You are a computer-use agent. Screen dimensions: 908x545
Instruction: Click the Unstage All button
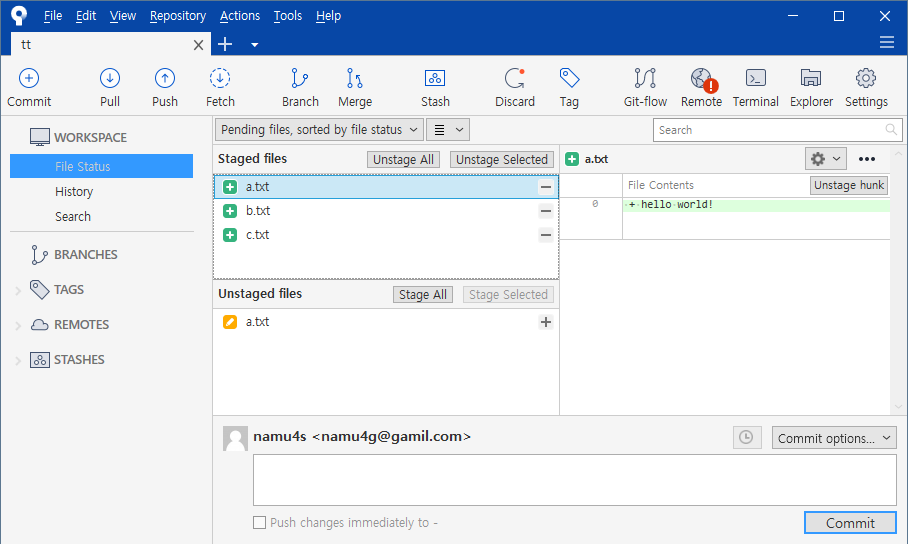(x=404, y=160)
